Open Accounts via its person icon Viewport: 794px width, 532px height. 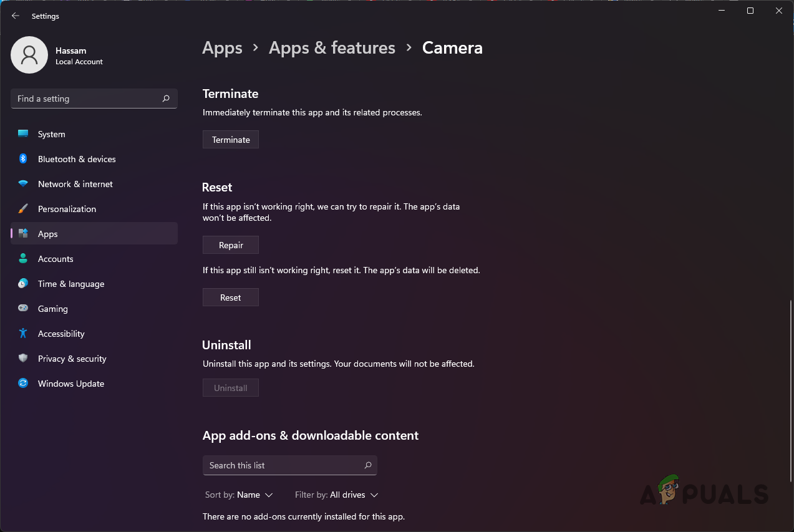coord(23,259)
